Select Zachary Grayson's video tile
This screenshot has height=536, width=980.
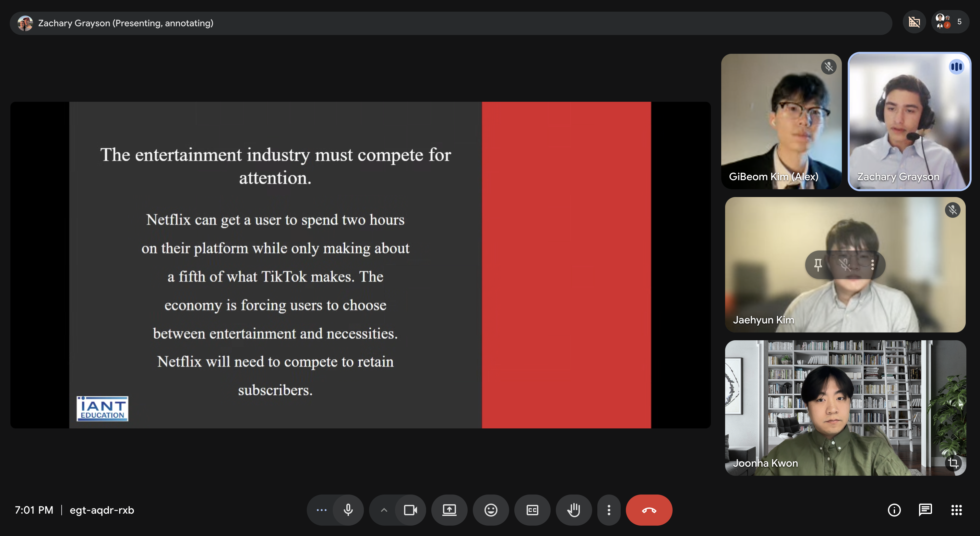pyautogui.click(x=909, y=121)
